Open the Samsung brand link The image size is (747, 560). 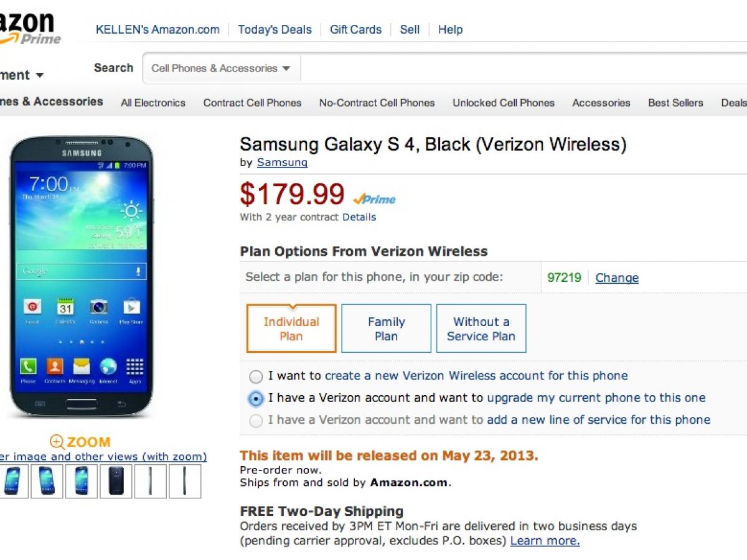282,162
